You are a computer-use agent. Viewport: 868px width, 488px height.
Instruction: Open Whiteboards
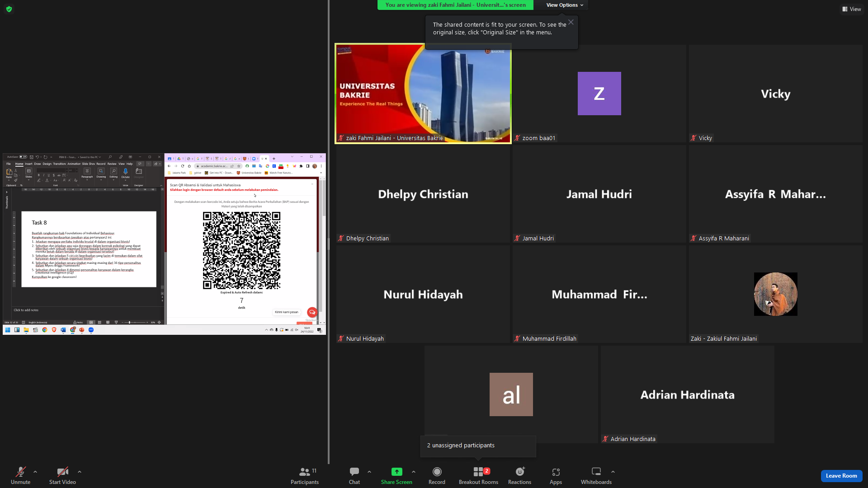(596, 476)
